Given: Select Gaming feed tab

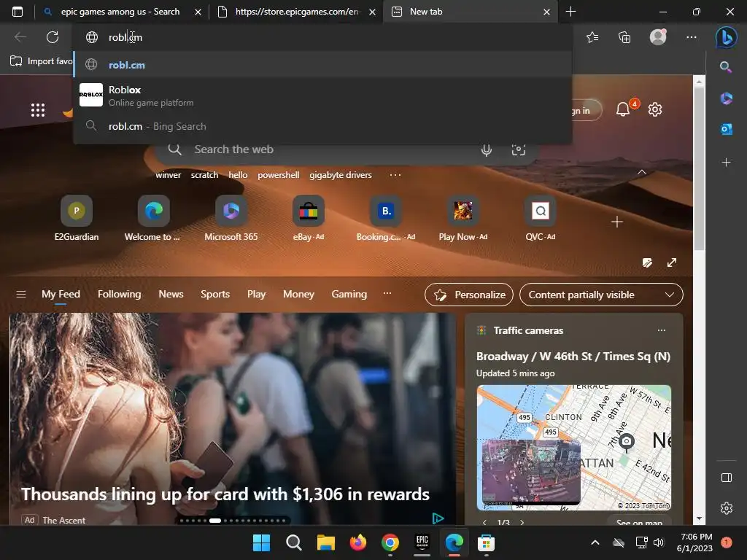Looking at the screenshot, I should point(349,295).
